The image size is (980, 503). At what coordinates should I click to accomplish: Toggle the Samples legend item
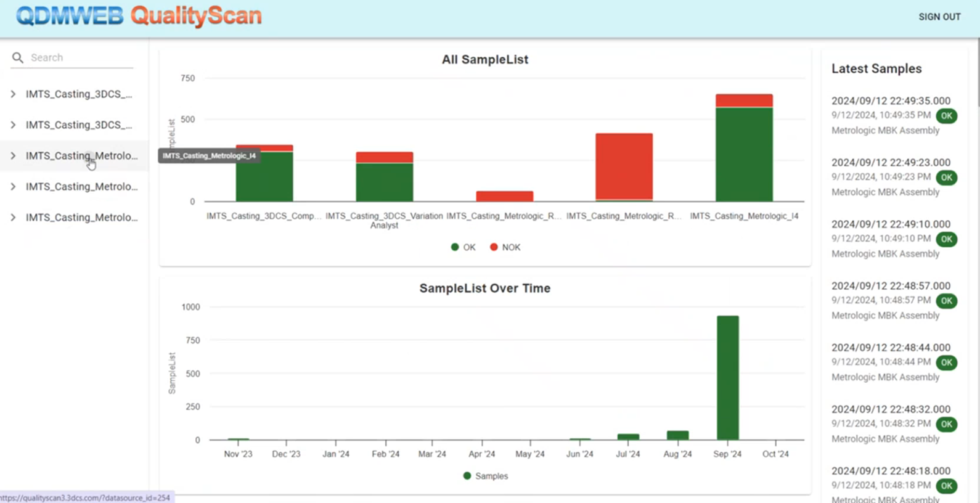pos(486,476)
